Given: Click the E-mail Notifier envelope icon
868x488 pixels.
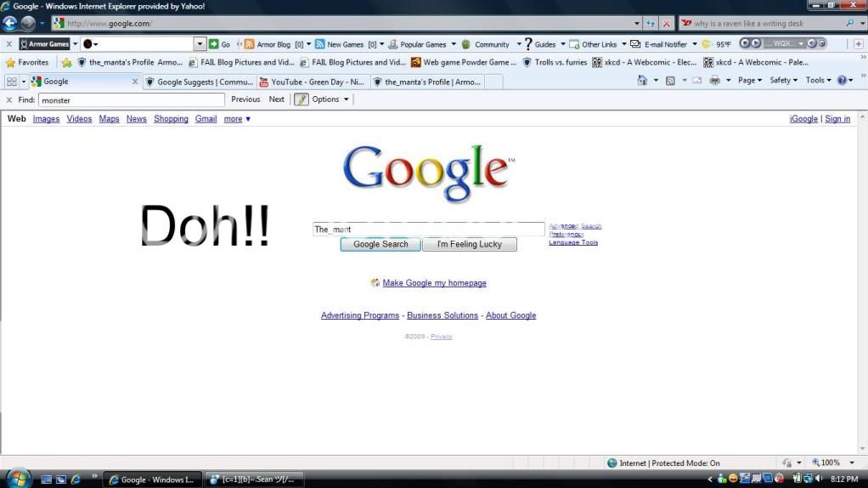Looking at the screenshot, I should point(635,43).
